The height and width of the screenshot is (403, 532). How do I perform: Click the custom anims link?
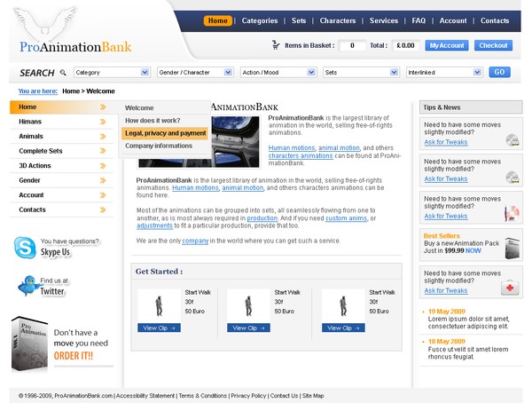(346, 218)
